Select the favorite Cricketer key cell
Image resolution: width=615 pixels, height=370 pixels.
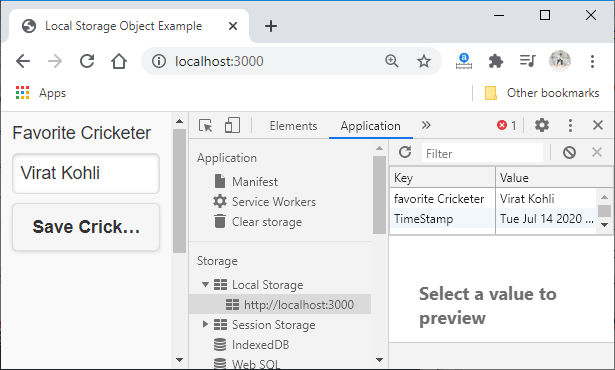[442, 199]
